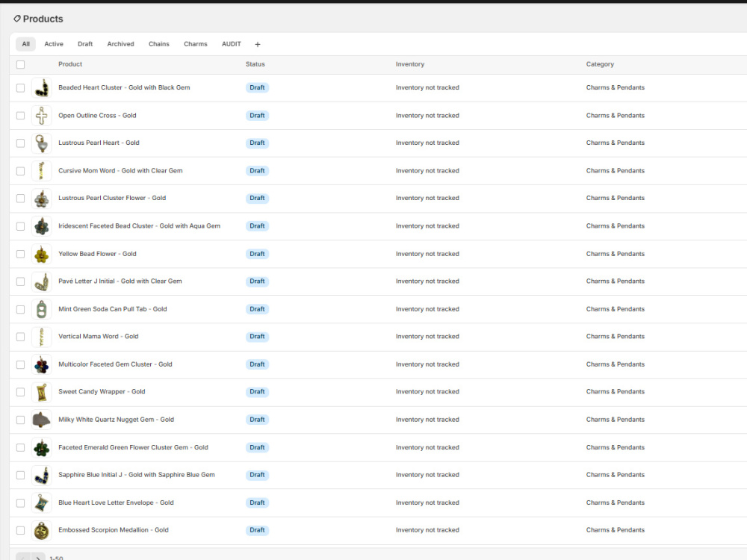Open Sweet Candy Wrapper thumbnail
The width and height of the screenshot is (747, 560).
point(41,392)
